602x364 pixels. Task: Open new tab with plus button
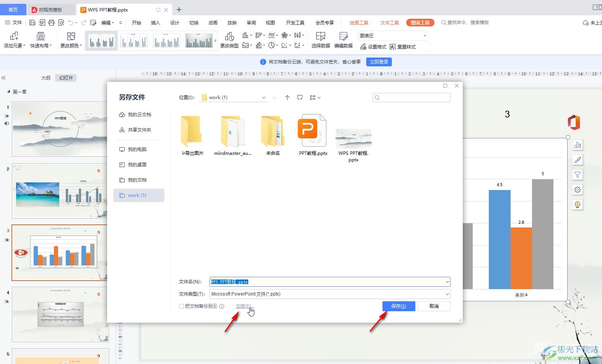[x=179, y=10]
